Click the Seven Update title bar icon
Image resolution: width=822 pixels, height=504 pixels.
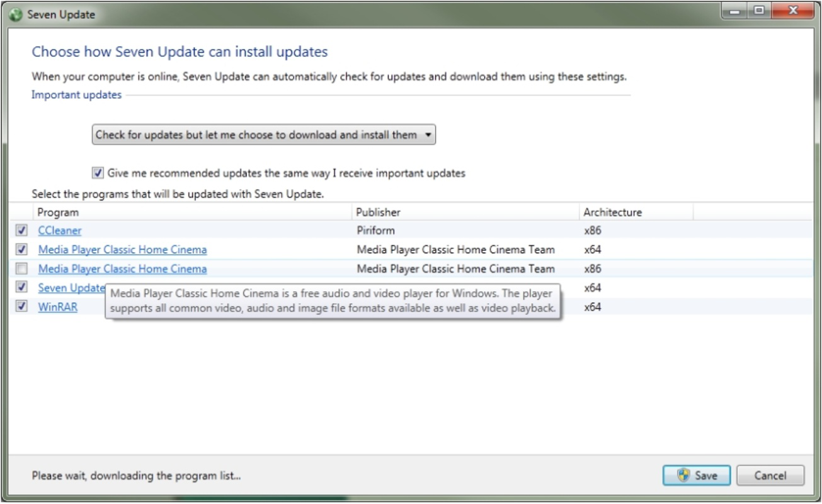tap(17, 14)
